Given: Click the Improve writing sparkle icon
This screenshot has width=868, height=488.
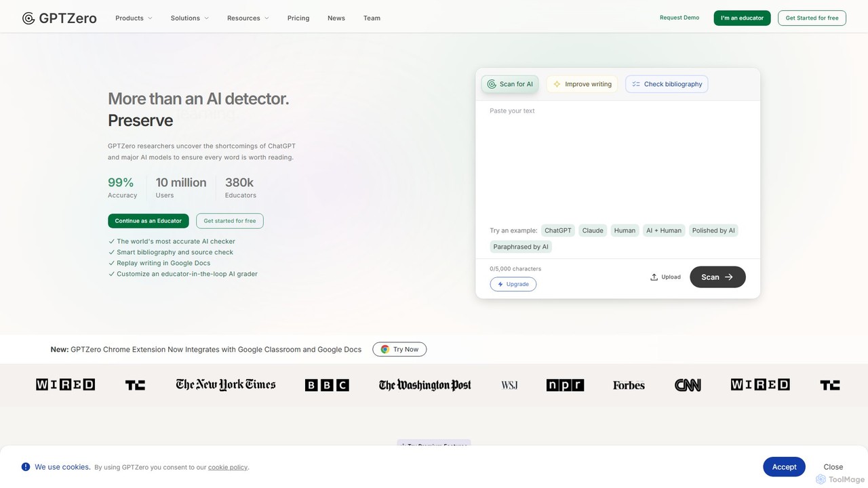Looking at the screenshot, I should [557, 84].
